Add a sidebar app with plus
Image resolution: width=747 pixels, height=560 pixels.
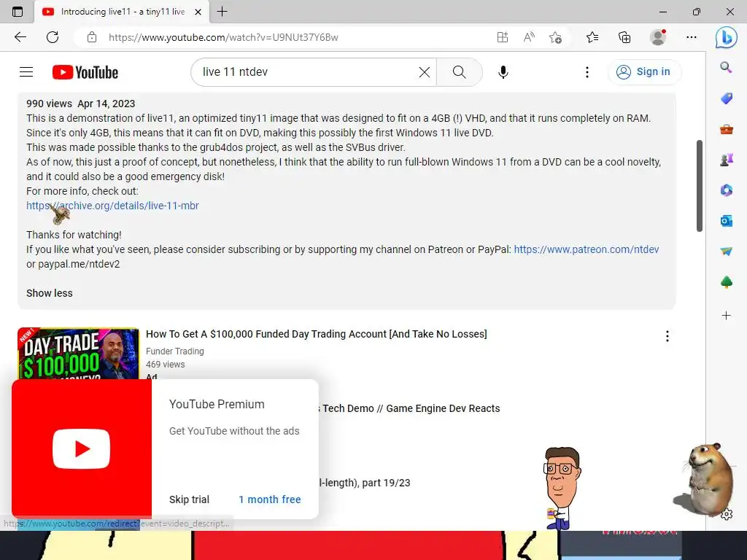pos(726,315)
